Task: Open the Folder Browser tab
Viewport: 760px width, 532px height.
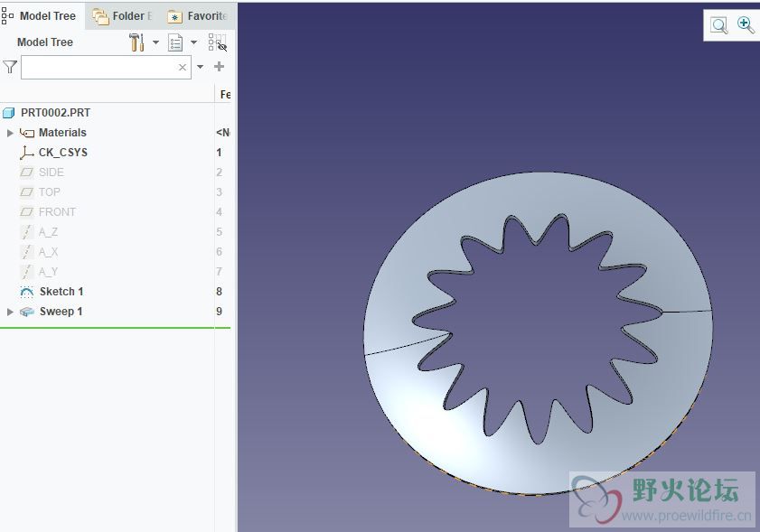Action: pos(123,16)
